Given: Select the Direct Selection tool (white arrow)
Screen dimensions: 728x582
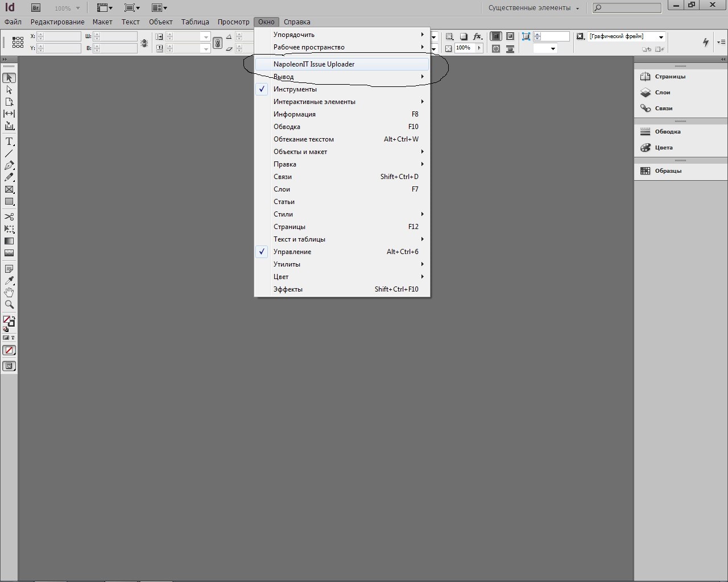Looking at the screenshot, I should pyautogui.click(x=9, y=90).
